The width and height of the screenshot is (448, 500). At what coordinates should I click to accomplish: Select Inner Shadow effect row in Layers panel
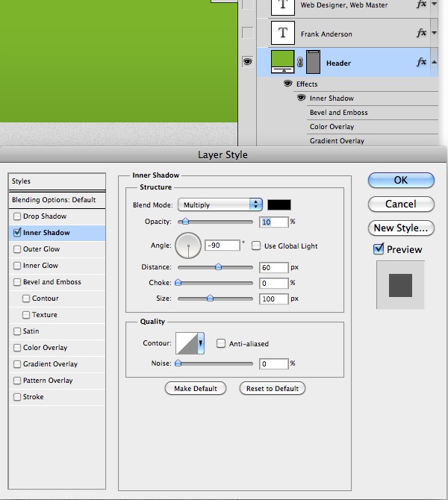(332, 99)
